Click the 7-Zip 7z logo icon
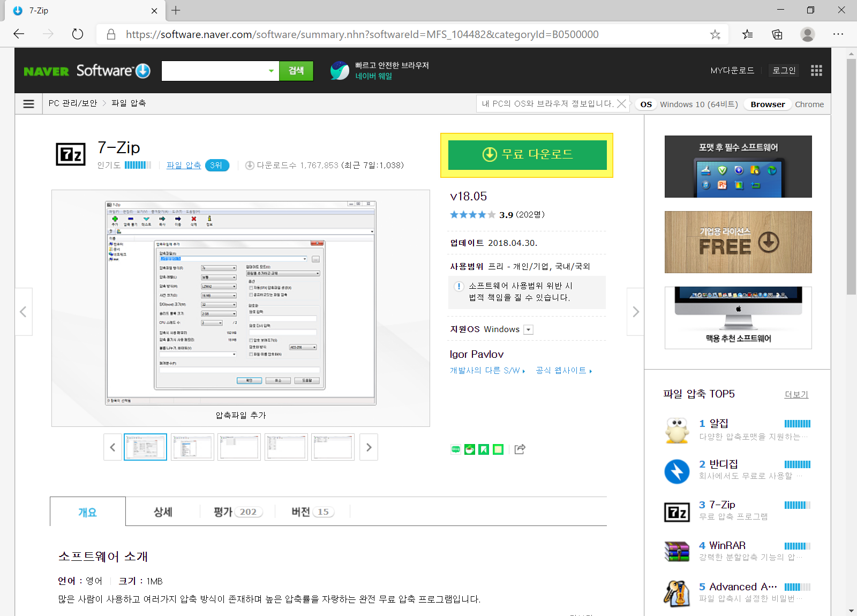The width and height of the screenshot is (857, 616). click(71, 155)
